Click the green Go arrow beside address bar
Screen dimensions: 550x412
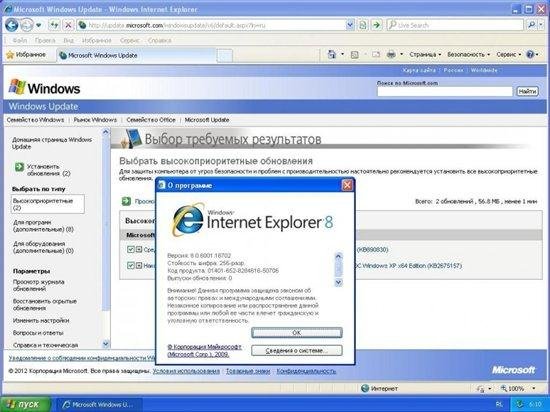[376, 25]
